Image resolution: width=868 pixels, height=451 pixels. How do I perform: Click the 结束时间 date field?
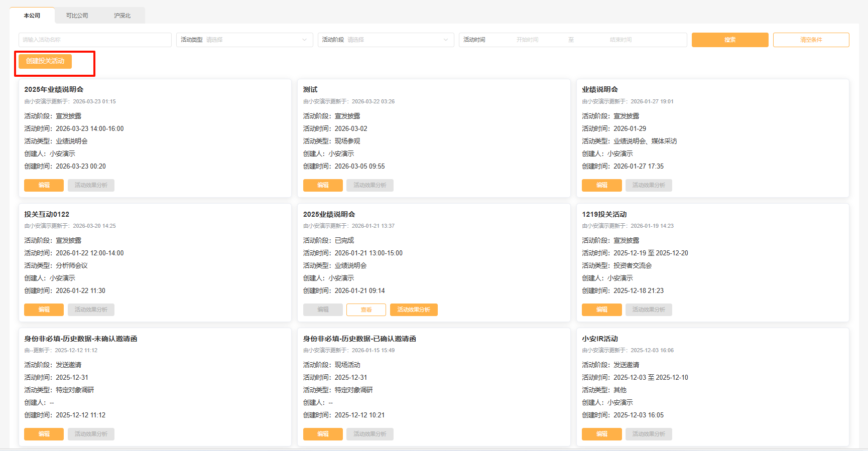(x=621, y=40)
